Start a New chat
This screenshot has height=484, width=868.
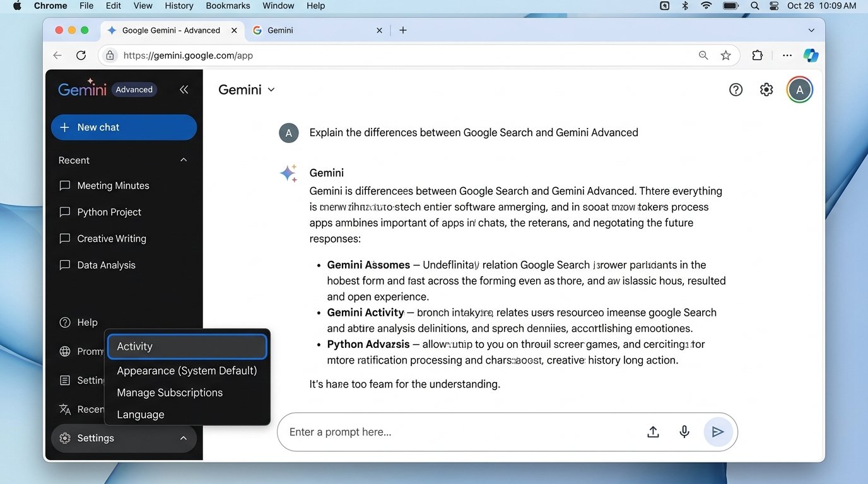click(124, 127)
